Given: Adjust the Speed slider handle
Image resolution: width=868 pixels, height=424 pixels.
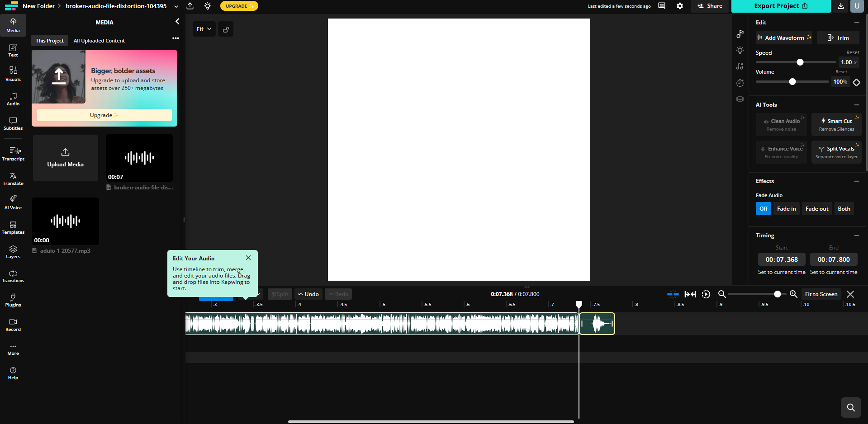Looking at the screenshot, I should click(x=800, y=62).
